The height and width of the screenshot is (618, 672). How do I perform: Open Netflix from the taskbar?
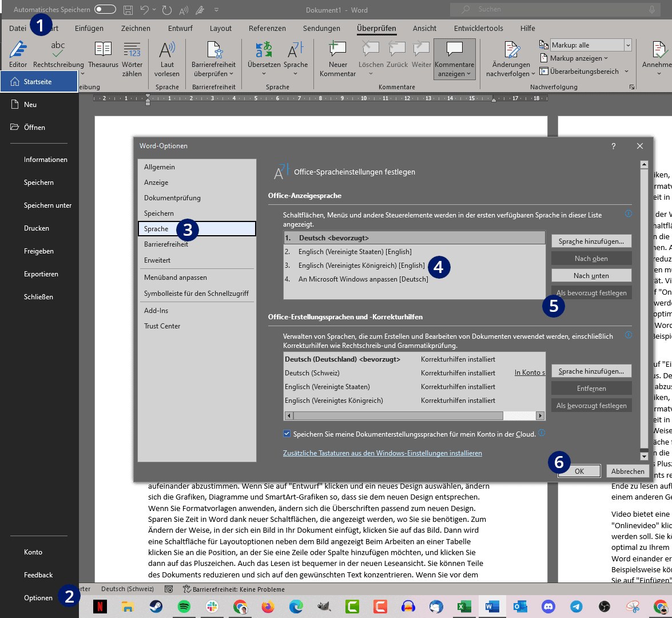tap(100, 607)
